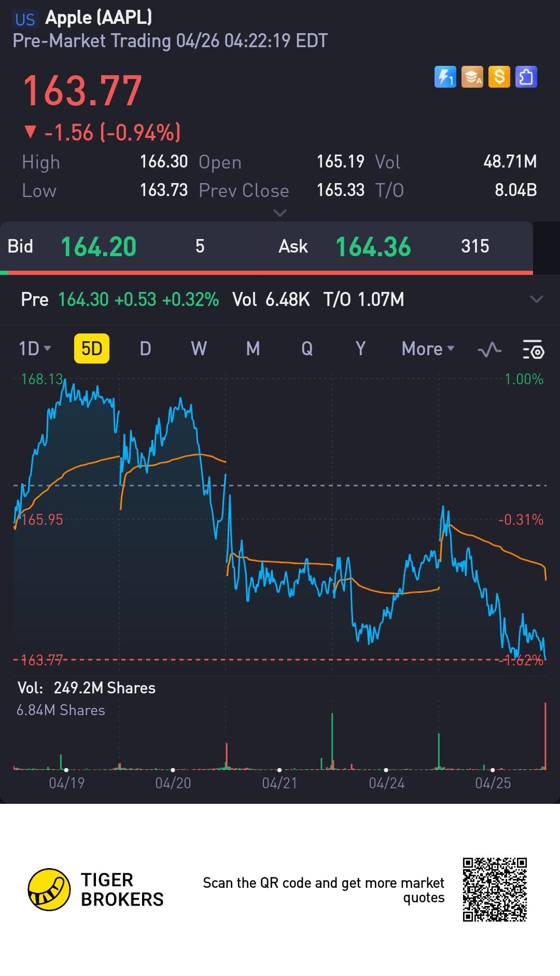Viewport: 560px width, 976px height.
Task: Tap the Apple (AAPL) title
Action: pos(99,18)
